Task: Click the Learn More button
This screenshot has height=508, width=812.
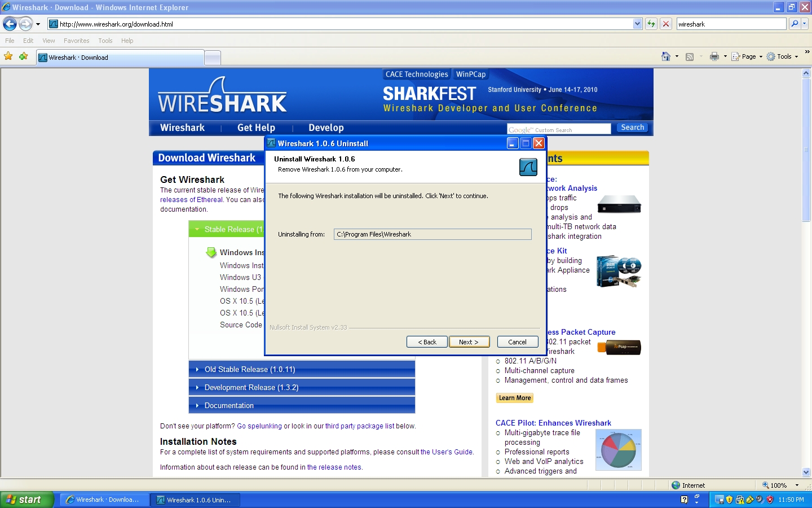Action: (515, 398)
